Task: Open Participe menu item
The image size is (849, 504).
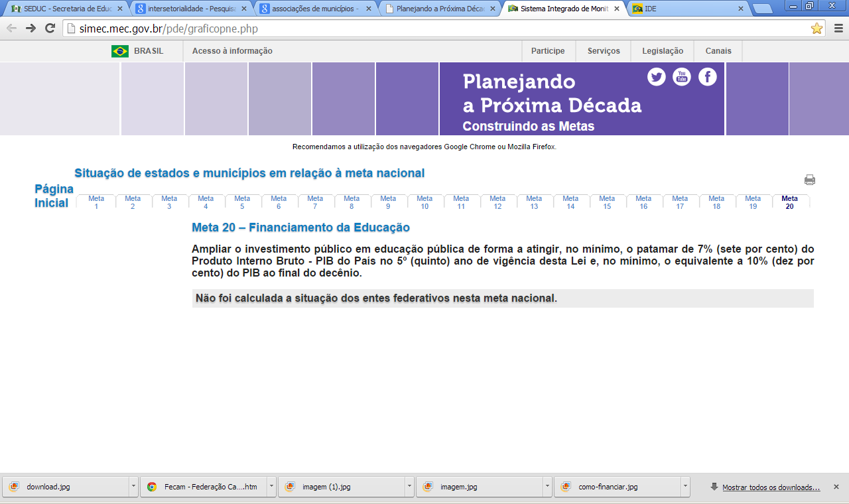Action: [548, 51]
